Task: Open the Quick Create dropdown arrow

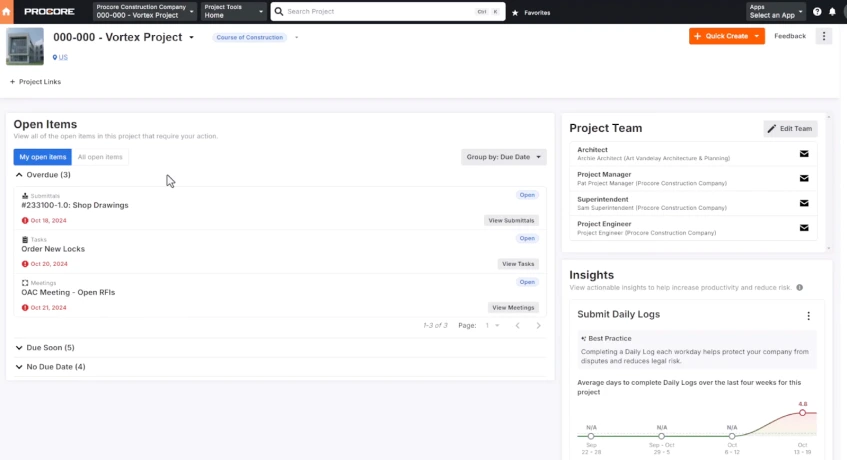Action: point(757,36)
